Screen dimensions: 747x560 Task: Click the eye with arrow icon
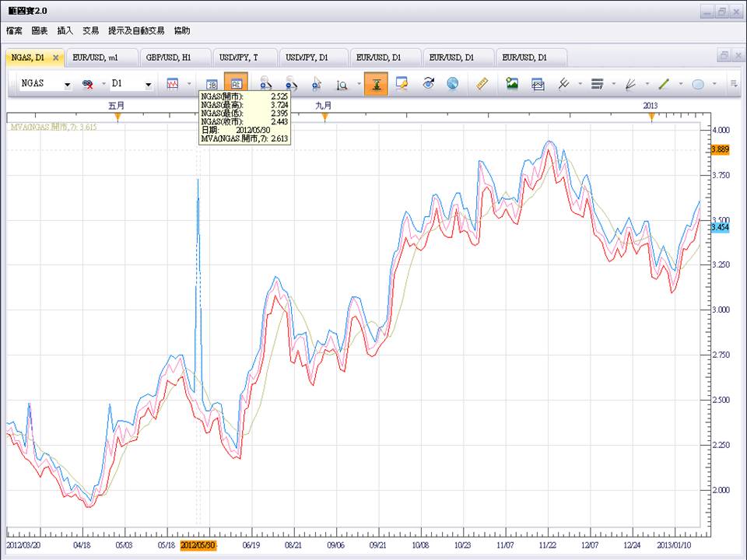point(428,83)
